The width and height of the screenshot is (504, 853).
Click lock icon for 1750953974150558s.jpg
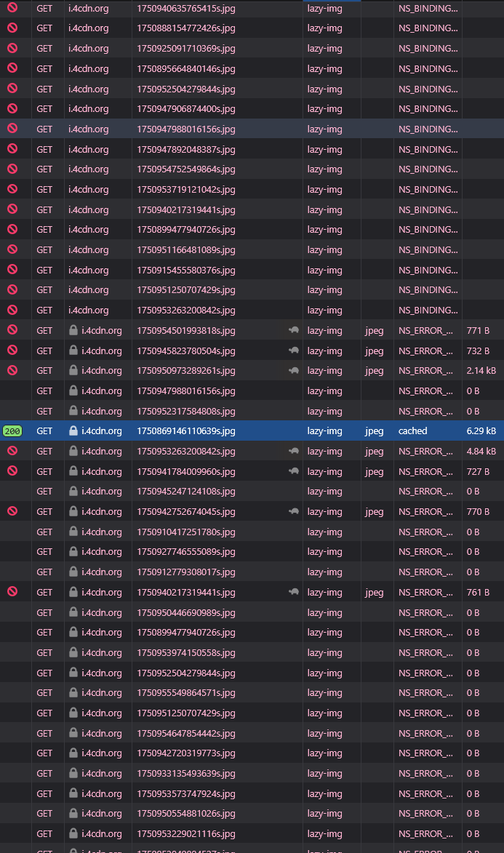pyautogui.click(x=73, y=652)
